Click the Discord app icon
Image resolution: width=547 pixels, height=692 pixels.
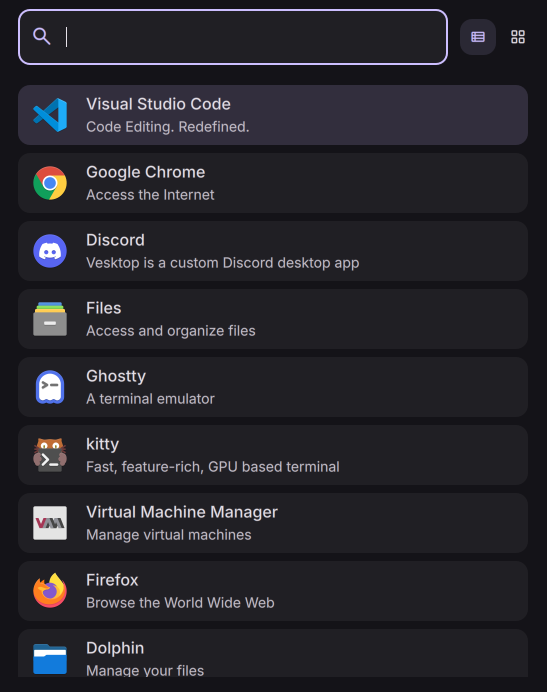(x=50, y=251)
